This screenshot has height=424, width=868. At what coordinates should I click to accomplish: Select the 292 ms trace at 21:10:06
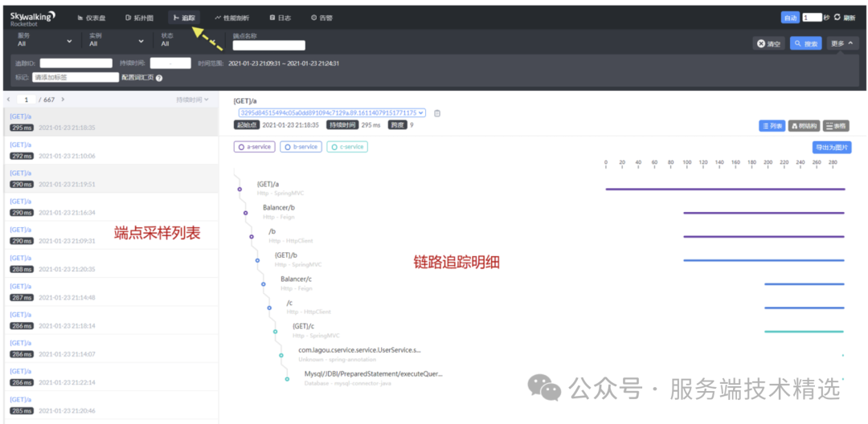111,150
